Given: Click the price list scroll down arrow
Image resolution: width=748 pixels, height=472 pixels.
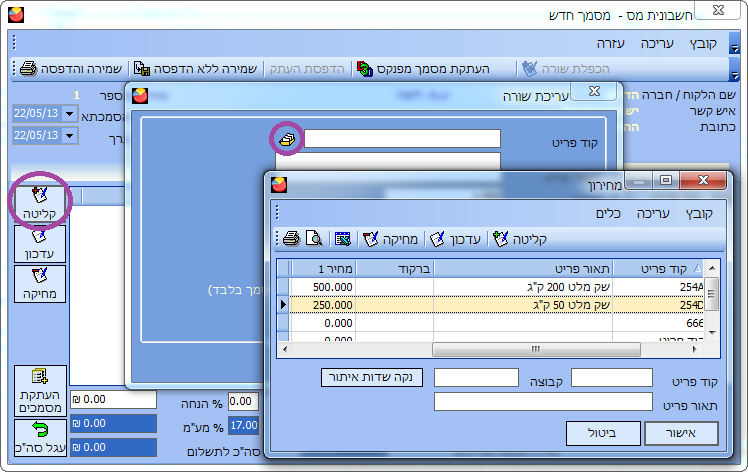Looking at the screenshot, I should pos(712,333).
